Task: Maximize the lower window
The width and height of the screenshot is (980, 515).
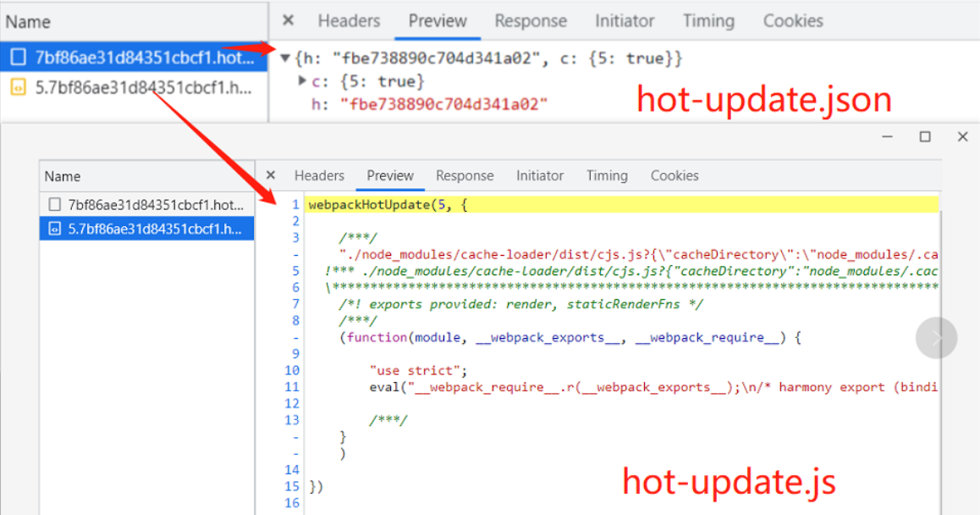Action: point(925,136)
